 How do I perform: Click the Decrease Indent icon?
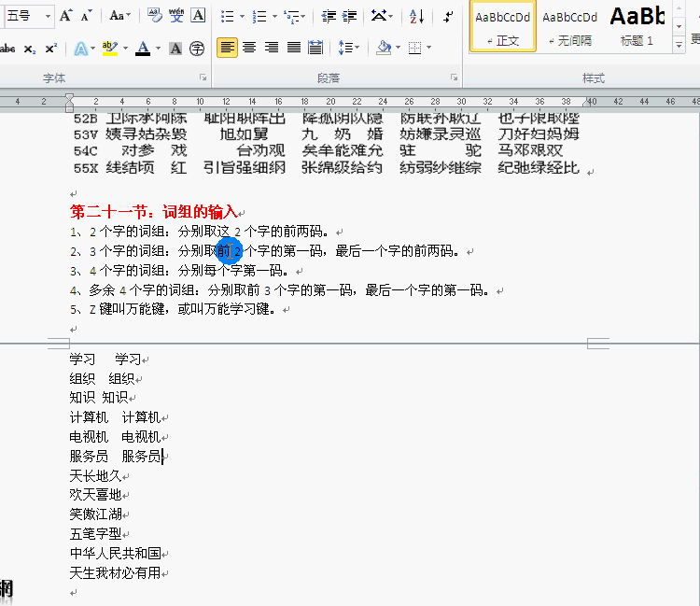click(x=329, y=17)
